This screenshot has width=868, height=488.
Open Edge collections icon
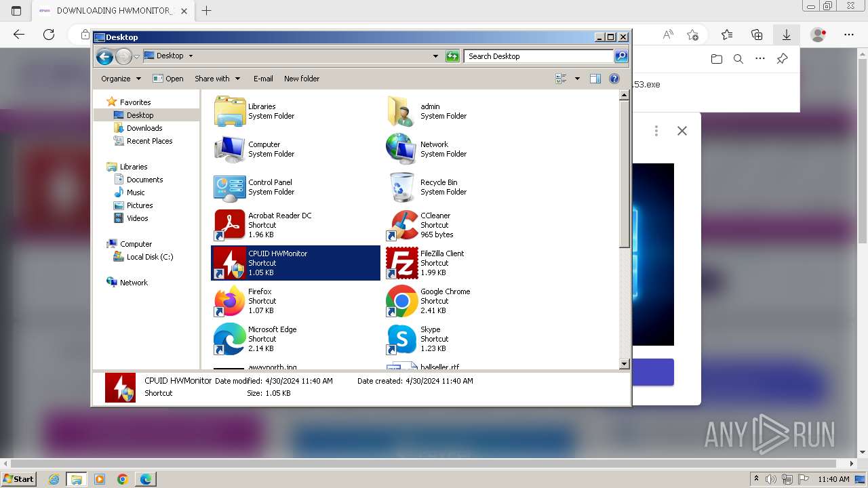pos(757,35)
